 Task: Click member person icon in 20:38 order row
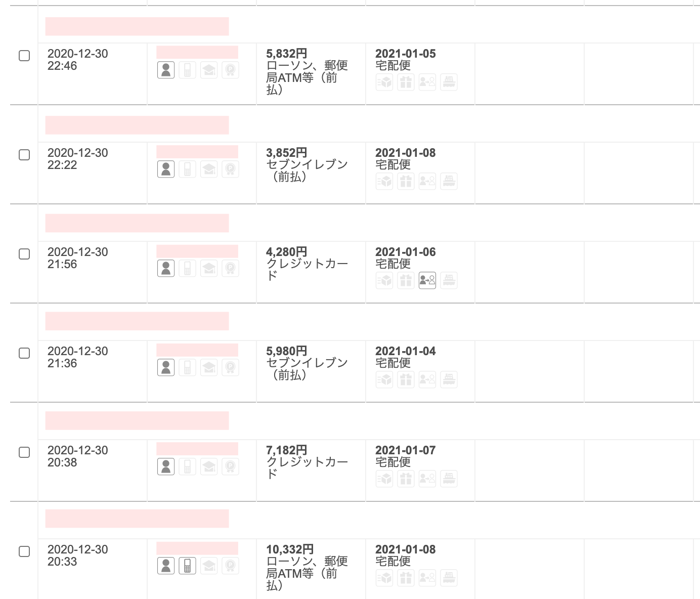pyautogui.click(x=166, y=466)
